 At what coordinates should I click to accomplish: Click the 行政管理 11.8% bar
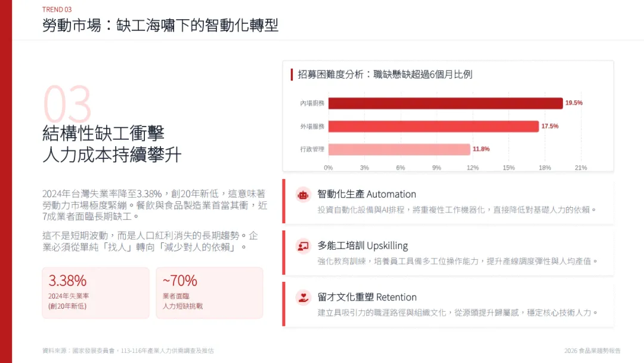tap(399, 149)
